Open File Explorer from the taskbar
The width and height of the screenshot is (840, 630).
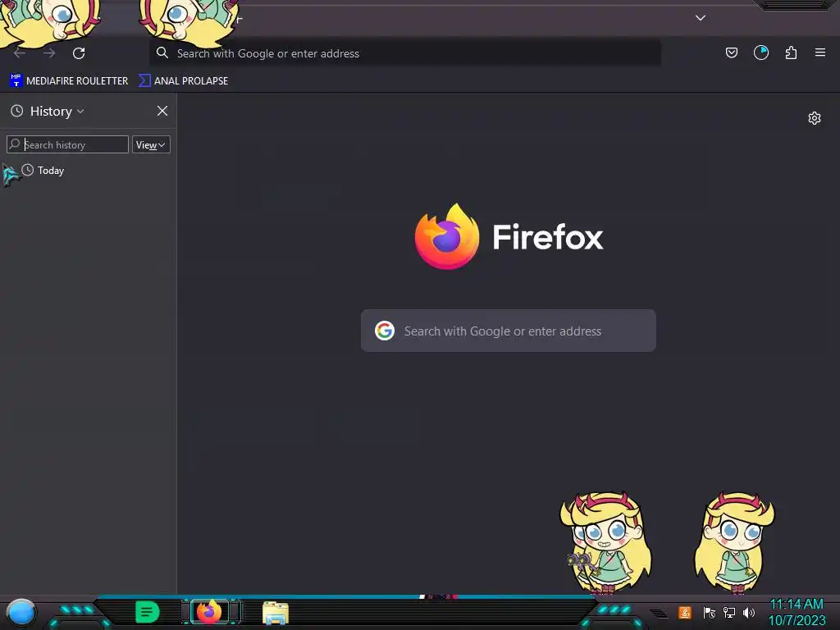276,612
